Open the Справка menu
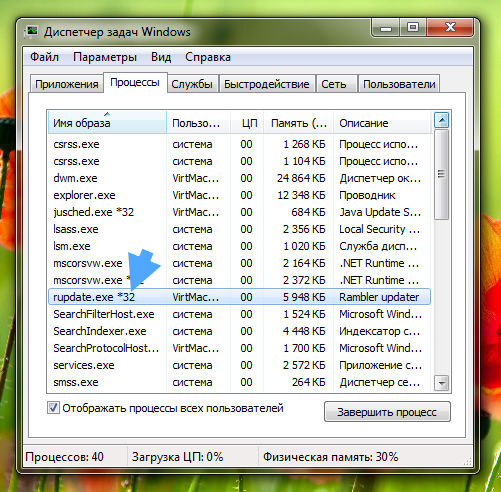Screen dimensions: 501x492 pos(208,57)
